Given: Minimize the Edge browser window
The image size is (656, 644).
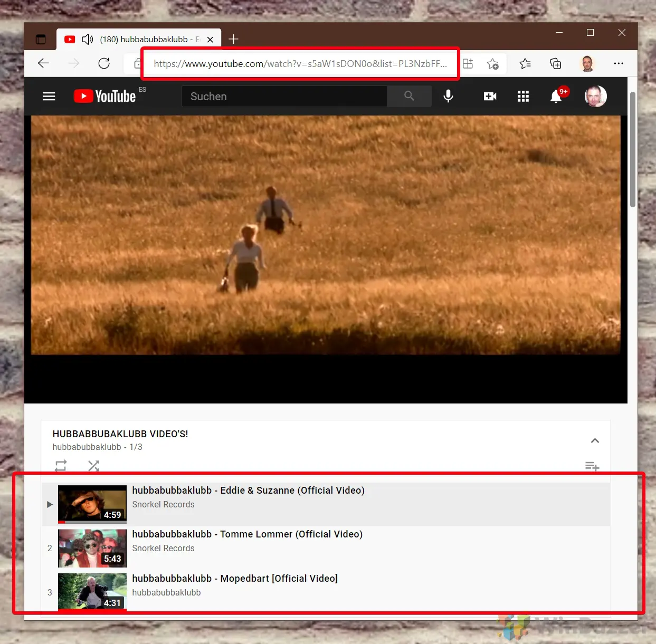Looking at the screenshot, I should [559, 33].
